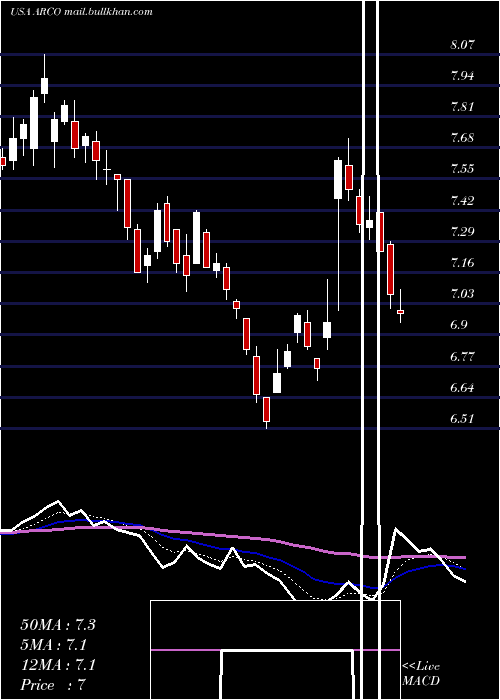Click the lowest red candle near 6.51
The height and width of the screenshot is (700, 500).
click(x=267, y=409)
